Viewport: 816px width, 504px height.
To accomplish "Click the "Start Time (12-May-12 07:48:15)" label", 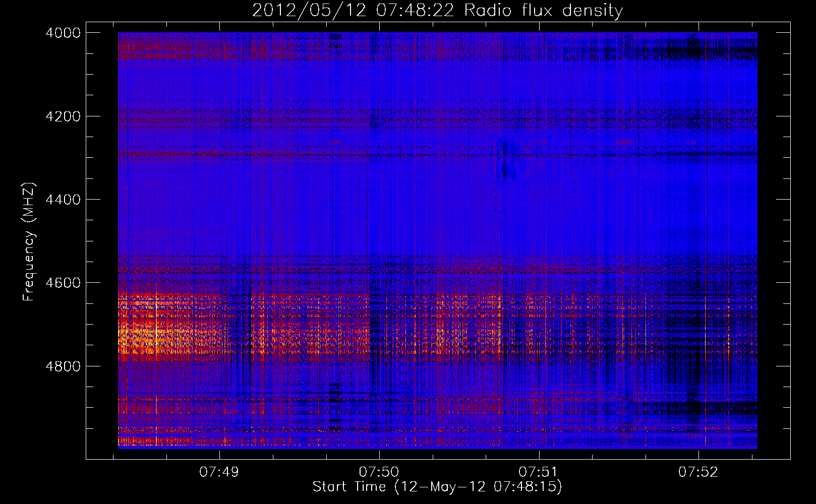I will 437,487.
